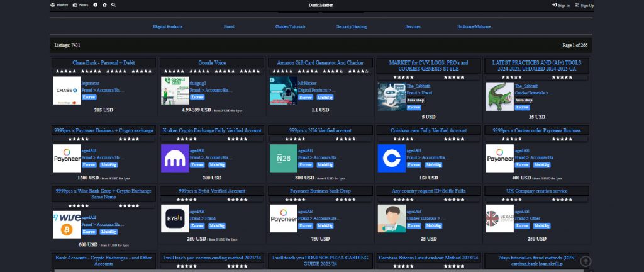This screenshot has width=644, height=272.
Task: Open the green N26 logo thumbnail
Action: click(x=284, y=158)
